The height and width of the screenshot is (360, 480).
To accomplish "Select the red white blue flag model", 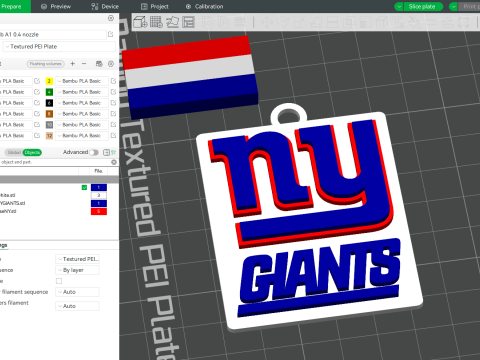I will point(190,77).
